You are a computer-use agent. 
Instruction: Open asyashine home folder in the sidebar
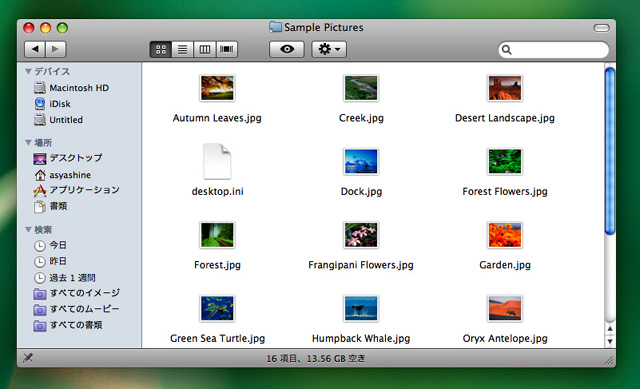click(x=62, y=175)
